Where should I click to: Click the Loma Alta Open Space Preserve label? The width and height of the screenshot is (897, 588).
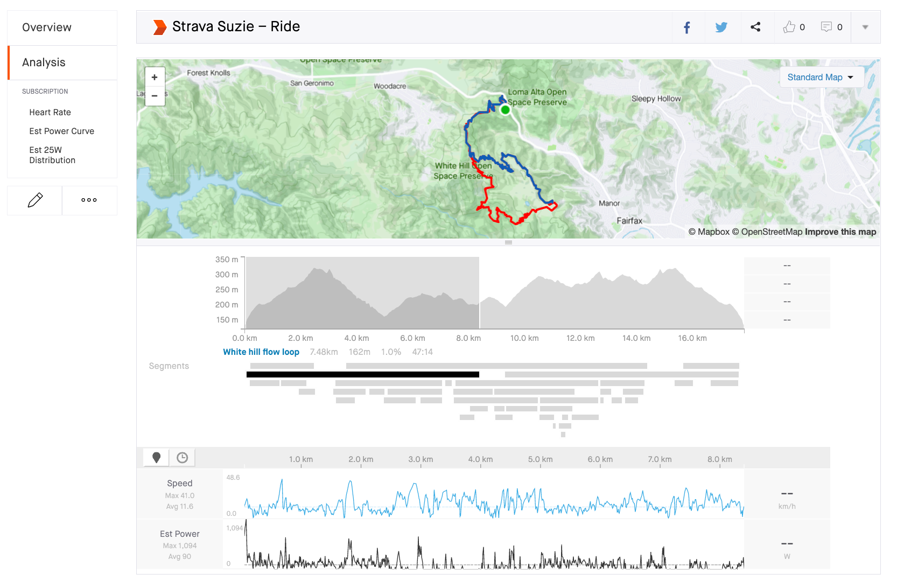click(x=537, y=97)
